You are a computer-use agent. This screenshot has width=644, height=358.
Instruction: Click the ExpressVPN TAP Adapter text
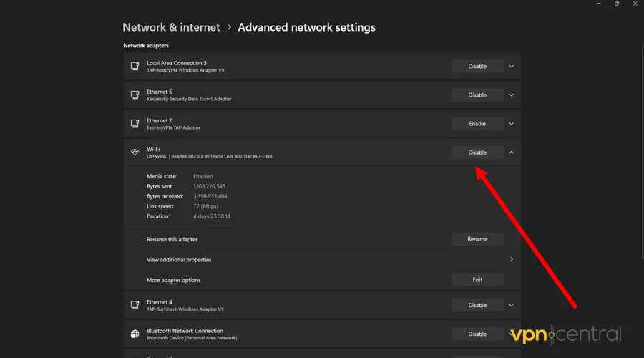point(173,128)
